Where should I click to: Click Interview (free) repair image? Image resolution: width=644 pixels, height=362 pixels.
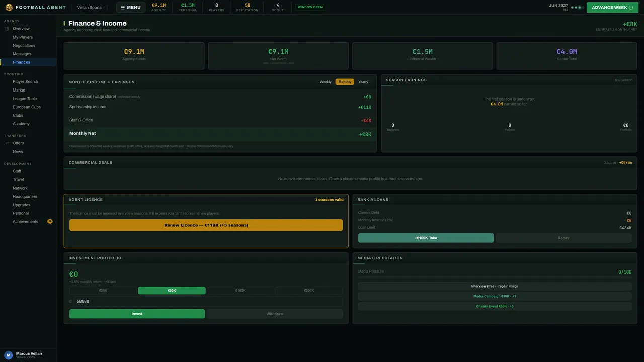click(x=495, y=286)
